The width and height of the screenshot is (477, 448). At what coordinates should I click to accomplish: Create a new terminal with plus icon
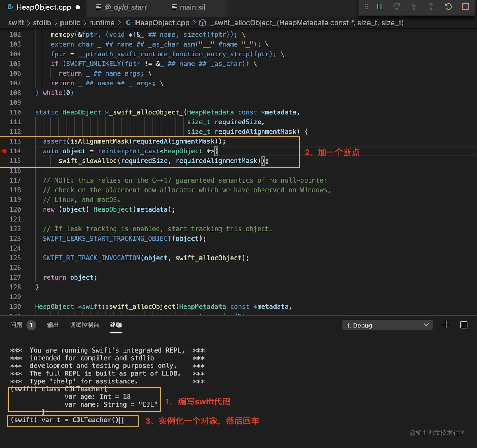(x=446, y=325)
